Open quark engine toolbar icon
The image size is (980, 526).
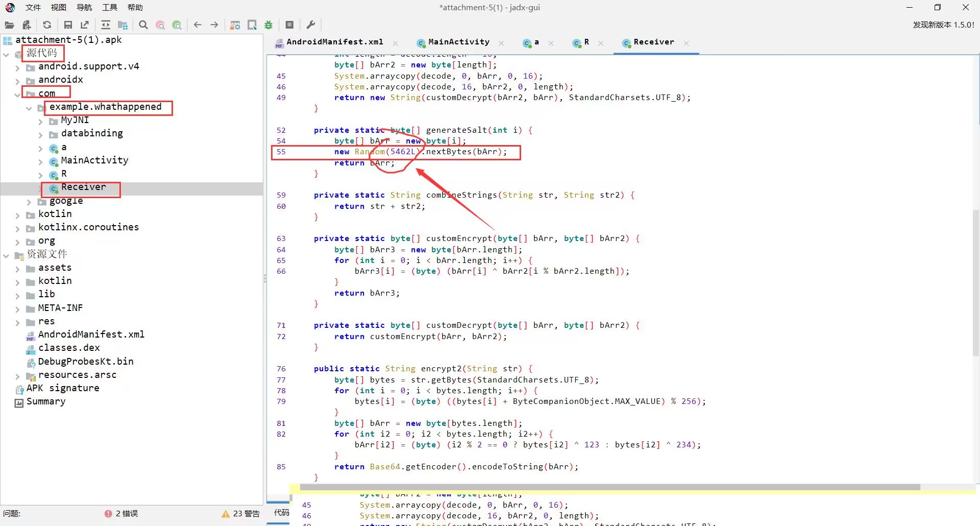tap(252, 25)
